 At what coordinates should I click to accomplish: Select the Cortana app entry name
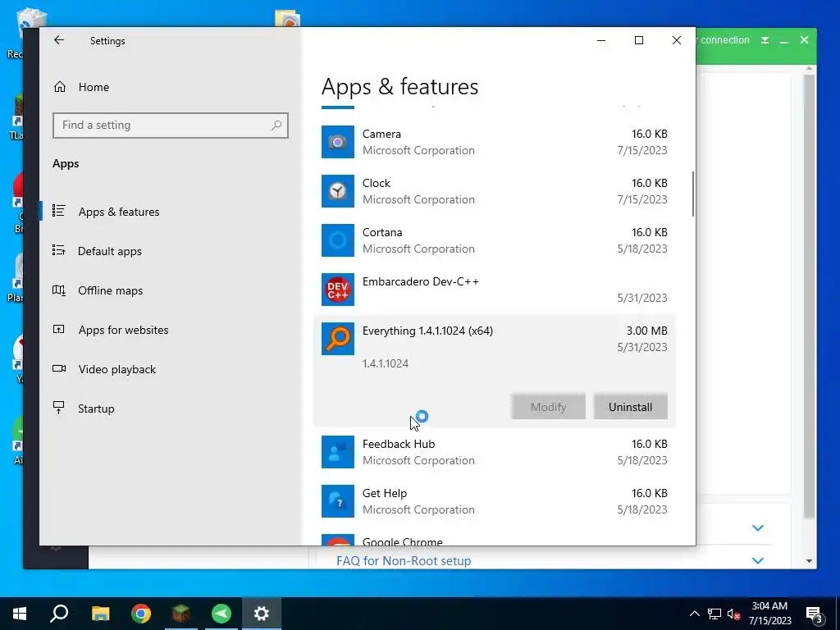tap(382, 232)
